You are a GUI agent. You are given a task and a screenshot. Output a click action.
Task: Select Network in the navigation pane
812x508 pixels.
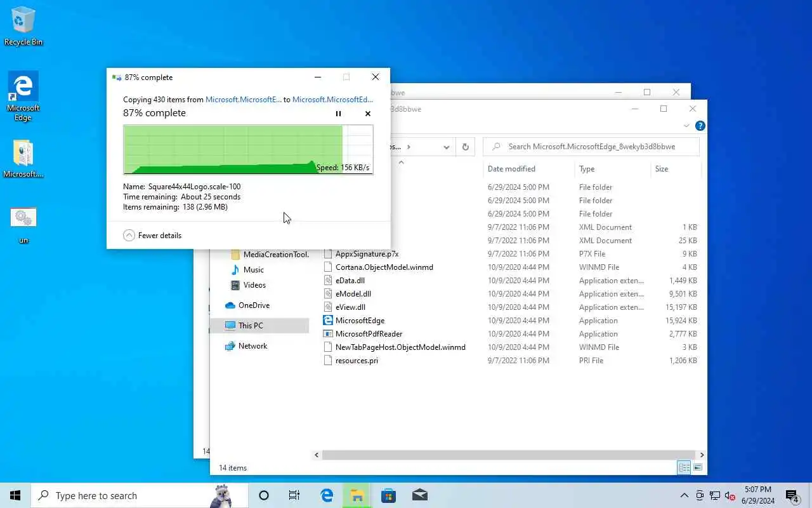coord(246,346)
